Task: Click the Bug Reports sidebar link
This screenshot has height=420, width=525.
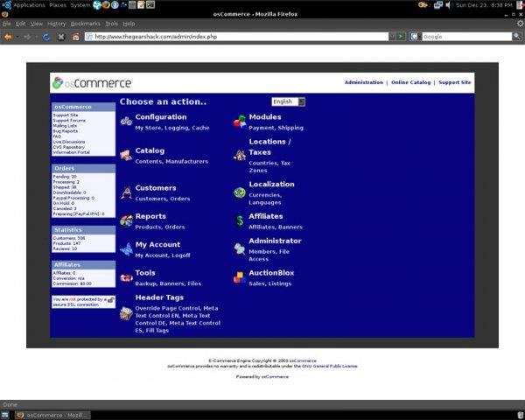Action: (66, 131)
